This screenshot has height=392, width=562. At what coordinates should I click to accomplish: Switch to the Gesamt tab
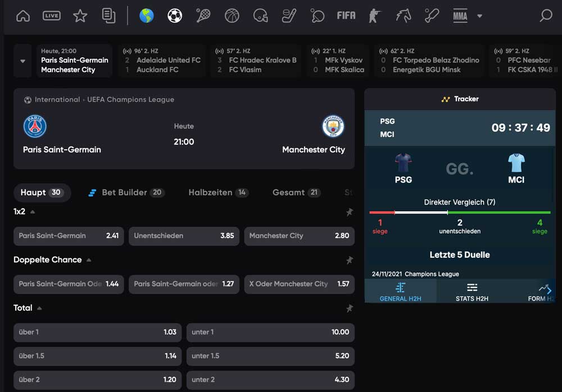pyautogui.click(x=296, y=193)
